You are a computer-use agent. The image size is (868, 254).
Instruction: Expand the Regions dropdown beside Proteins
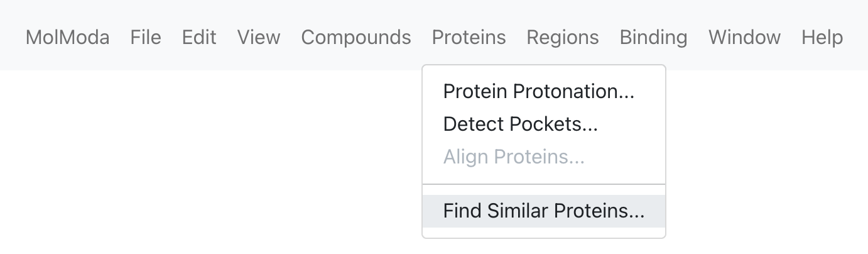[563, 37]
